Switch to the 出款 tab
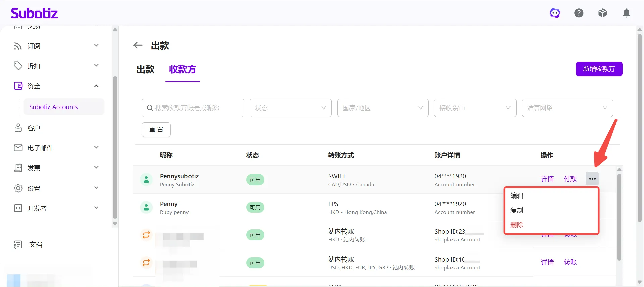 pos(145,69)
